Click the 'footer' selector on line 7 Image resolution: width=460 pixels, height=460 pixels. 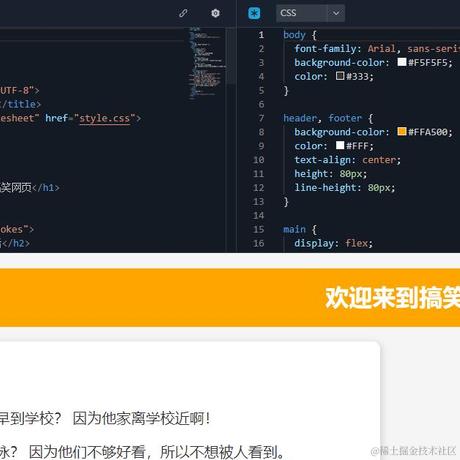pyautogui.click(x=345, y=118)
